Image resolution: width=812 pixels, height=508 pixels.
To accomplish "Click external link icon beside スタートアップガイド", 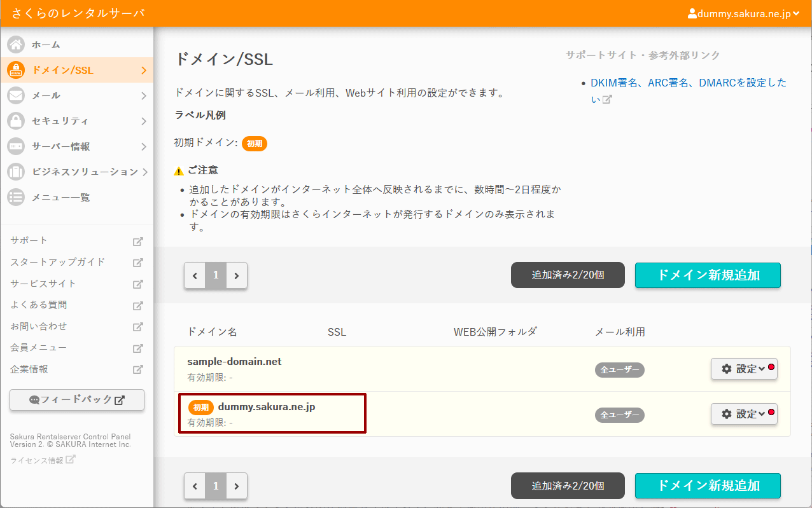I will pyautogui.click(x=137, y=263).
